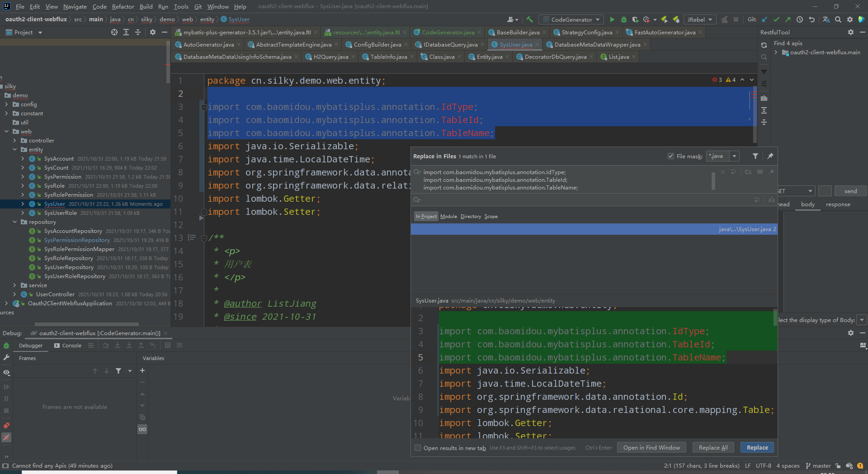Open the *.java file mask dropdown
This screenshot has width=868, height=474.
pyautogui.click(x=735, y=156)
